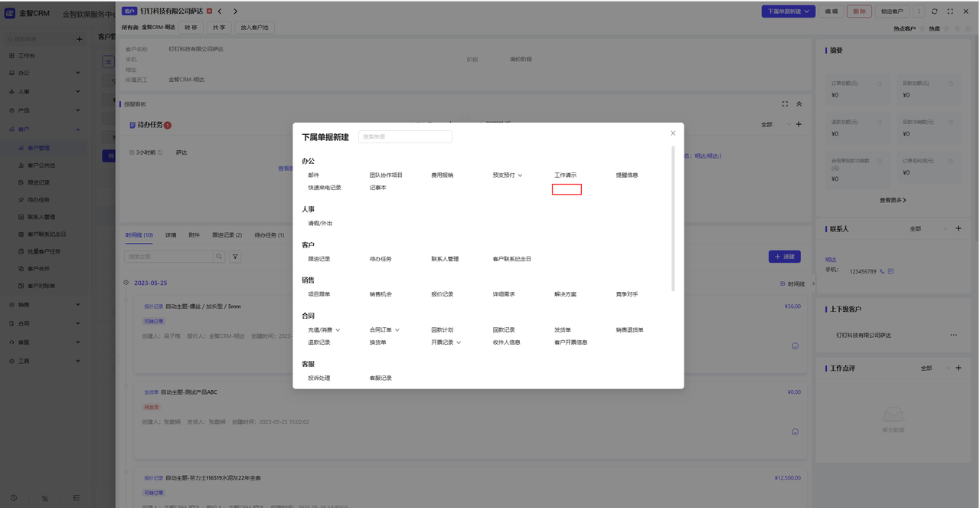
Task: Select 费用报销 under the 办公 section
Action: (442, 175)
